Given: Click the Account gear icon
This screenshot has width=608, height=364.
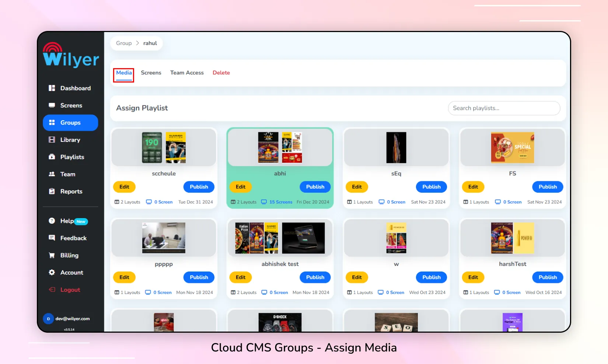Looking at the screenshot, I should point(52,272).
